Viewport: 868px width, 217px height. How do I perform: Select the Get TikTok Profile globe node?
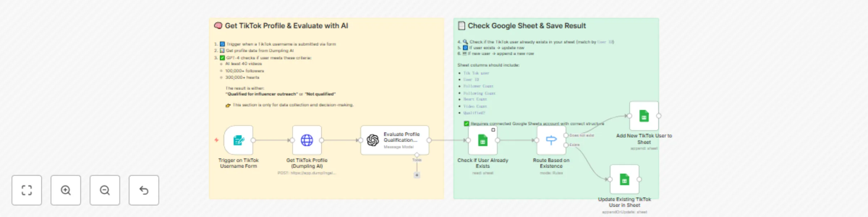coord(307,140)
